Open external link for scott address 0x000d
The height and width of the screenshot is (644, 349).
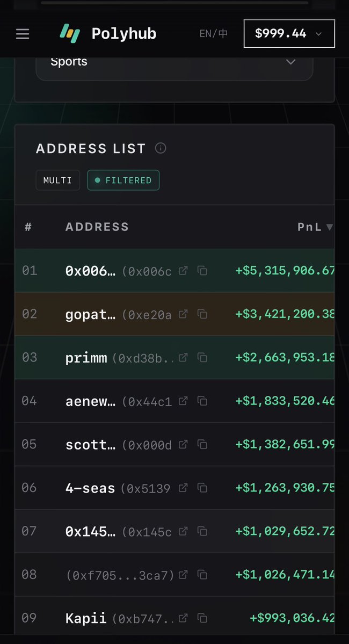click(x=183, y=444)
